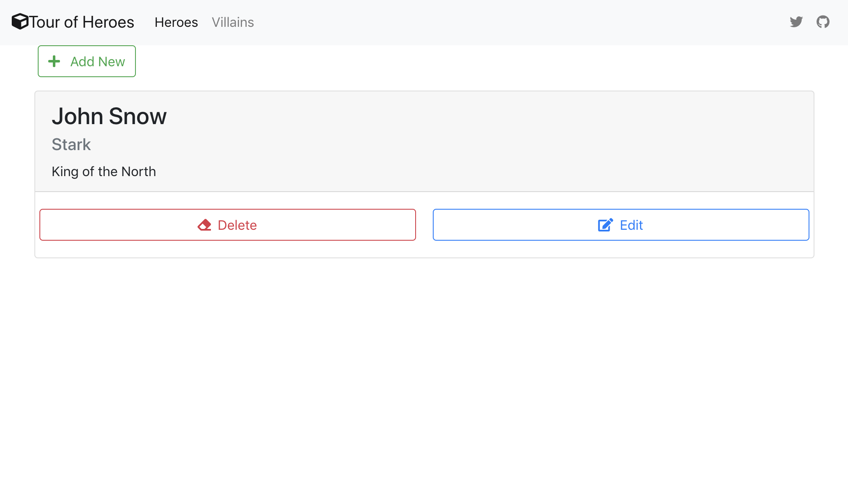Click the blue pencil edit icon
Screen dimensions: 848x504
point(605,225)
